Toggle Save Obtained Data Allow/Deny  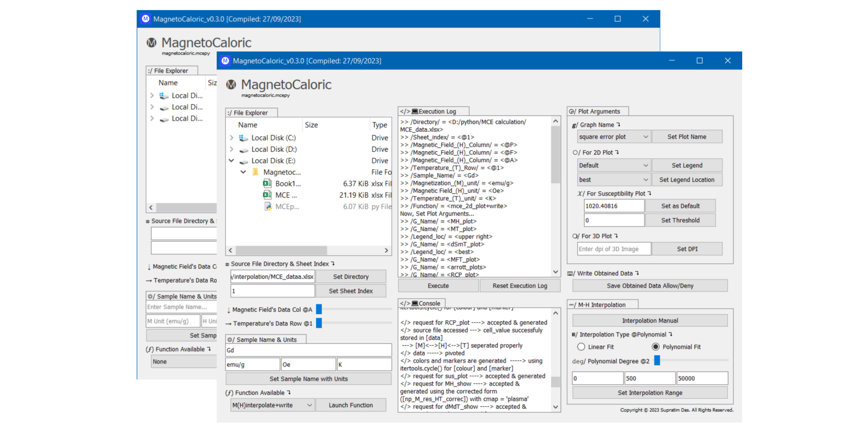click(x=650, y=286)
